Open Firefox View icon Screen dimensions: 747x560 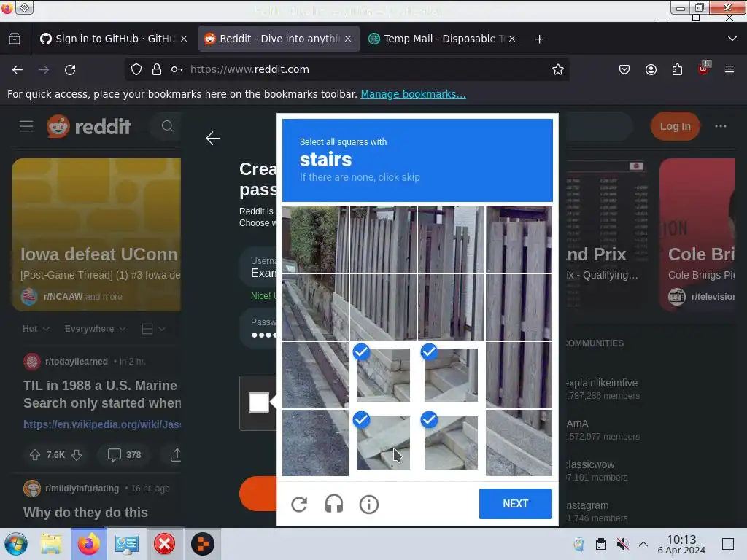point(15,39)
